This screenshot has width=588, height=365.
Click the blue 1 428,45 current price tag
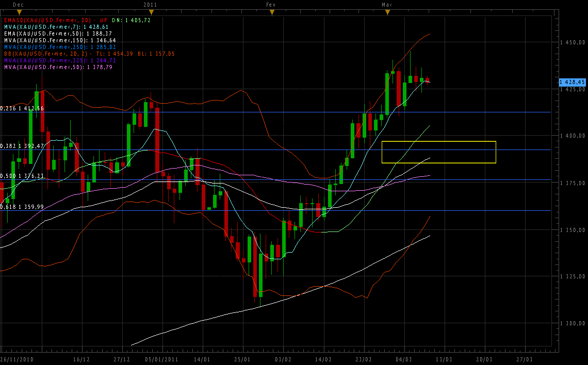click(572, 82)
